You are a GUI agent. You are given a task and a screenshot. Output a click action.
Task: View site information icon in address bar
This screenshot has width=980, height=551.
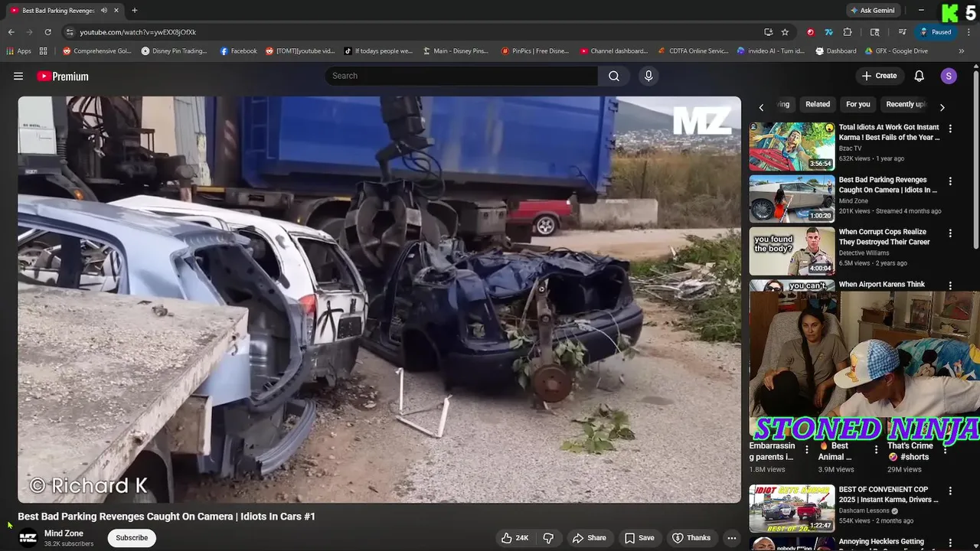pyautogui.click(x=70, y=32)
